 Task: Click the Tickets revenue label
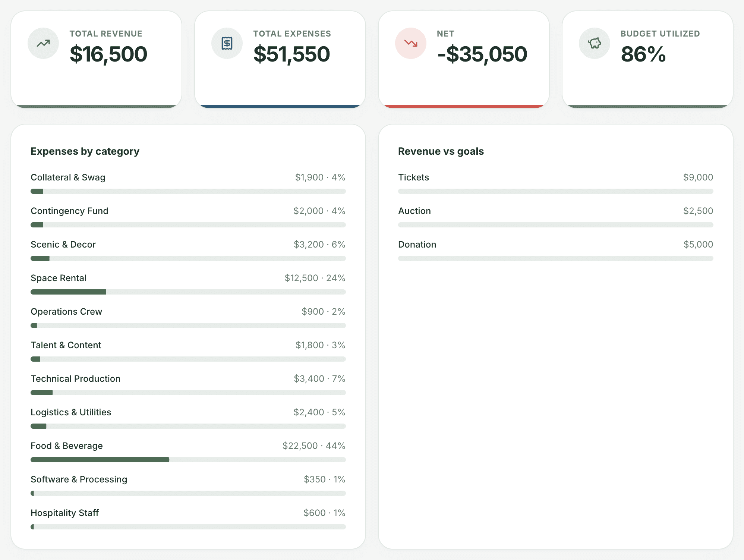pos(413,177)
